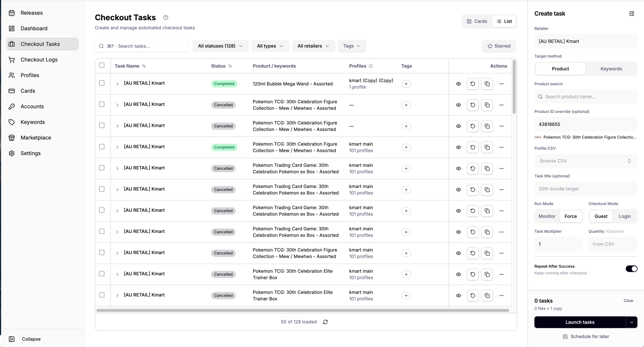Sort by Status column arrows
The width and height of the screenshot is (644, 347).
230,66
